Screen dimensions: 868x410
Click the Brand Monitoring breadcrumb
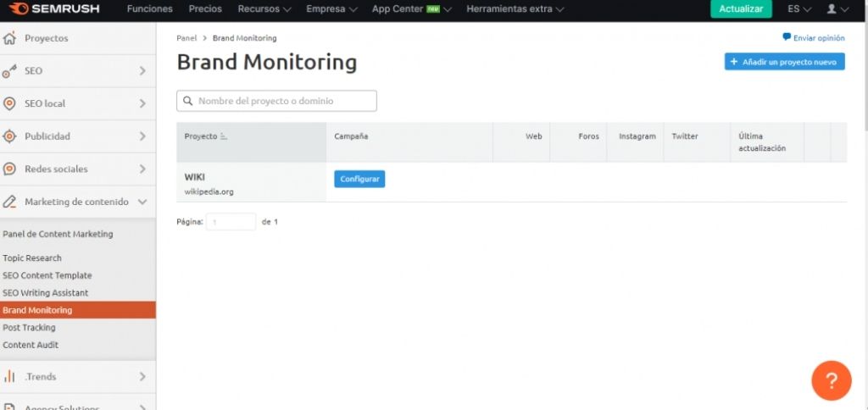point(245,38)
